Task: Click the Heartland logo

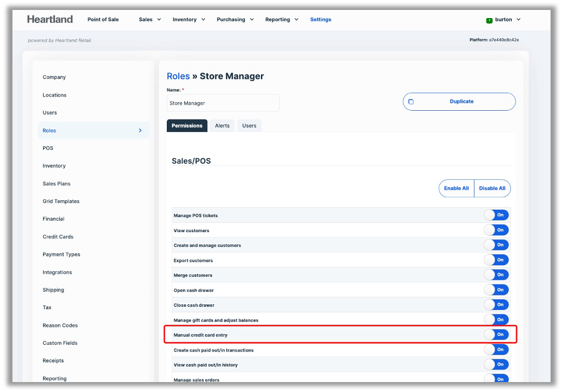Action: [x=50, y=19]
